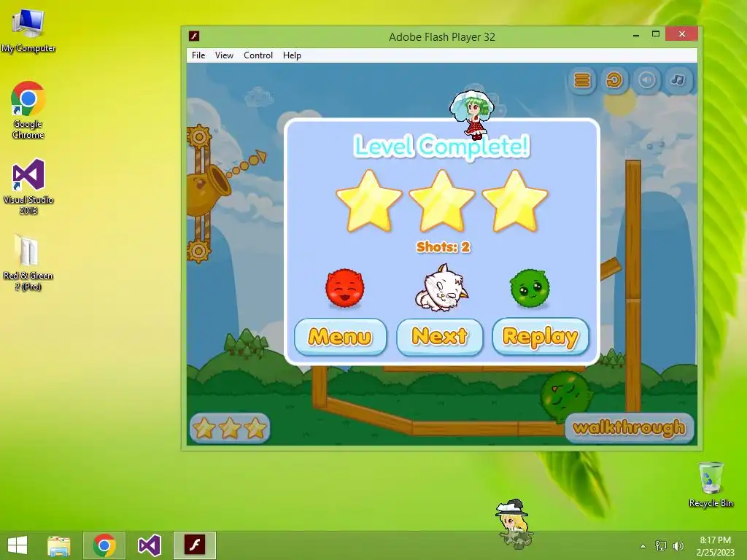The image size is (747, 560).
Task: Close the Adobe Flash Player window
Action: click(682, 34)
